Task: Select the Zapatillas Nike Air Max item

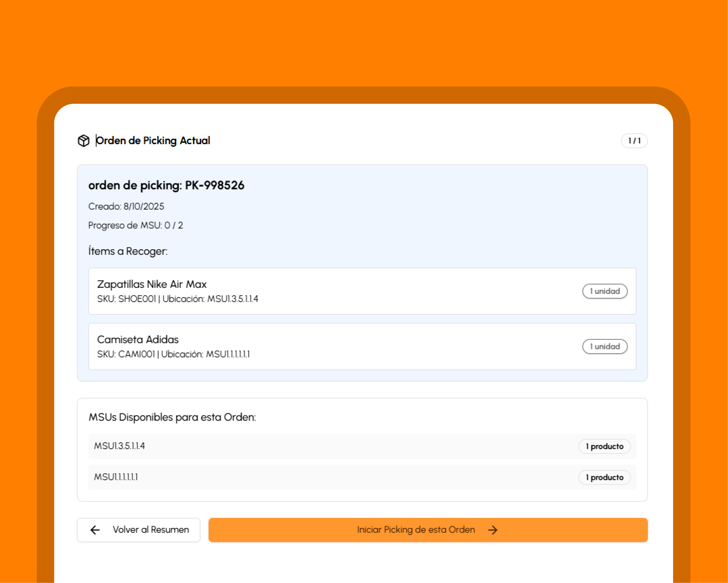Action: coord(152,284)
